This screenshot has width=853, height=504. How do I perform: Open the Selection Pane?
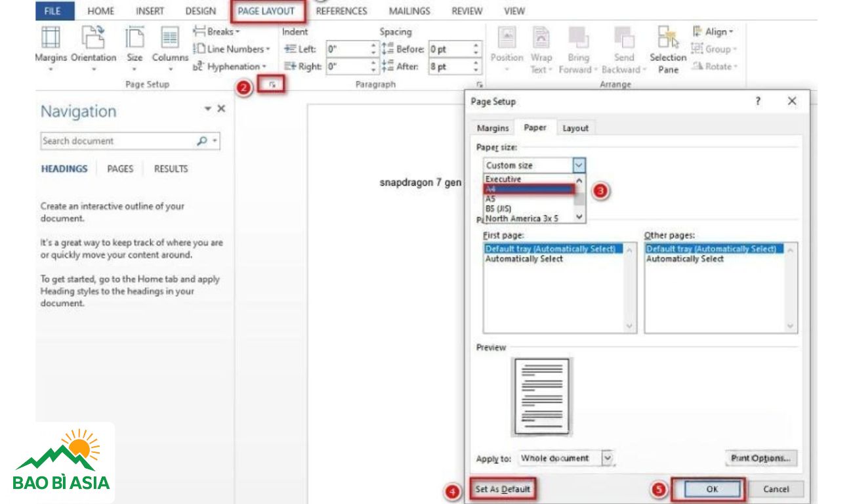click(x=667, y=49)
